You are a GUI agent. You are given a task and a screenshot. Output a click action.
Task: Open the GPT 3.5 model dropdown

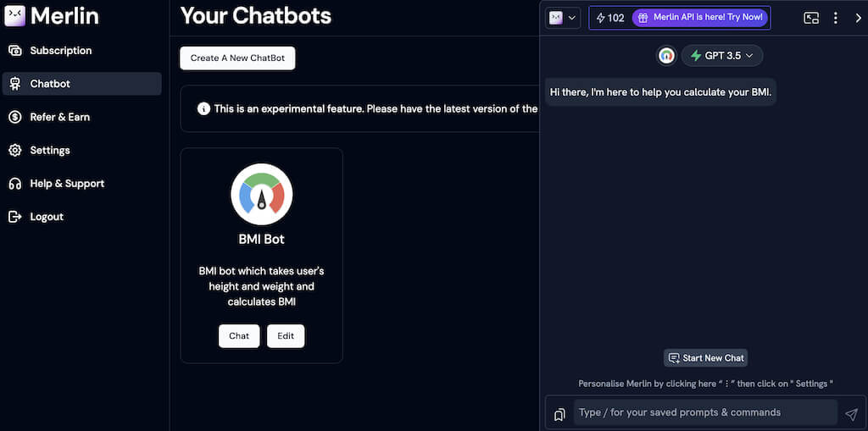(722, 55)
